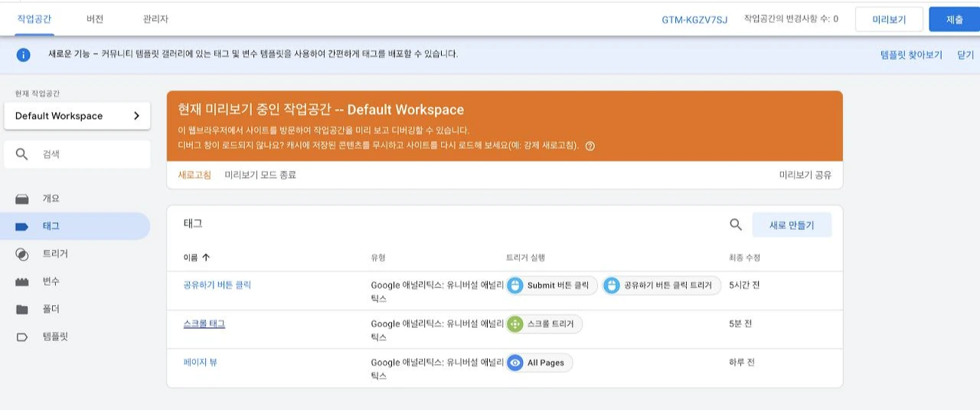
Task: Click the search icon in the 태그 panel
Action: (x=736, y=225)
